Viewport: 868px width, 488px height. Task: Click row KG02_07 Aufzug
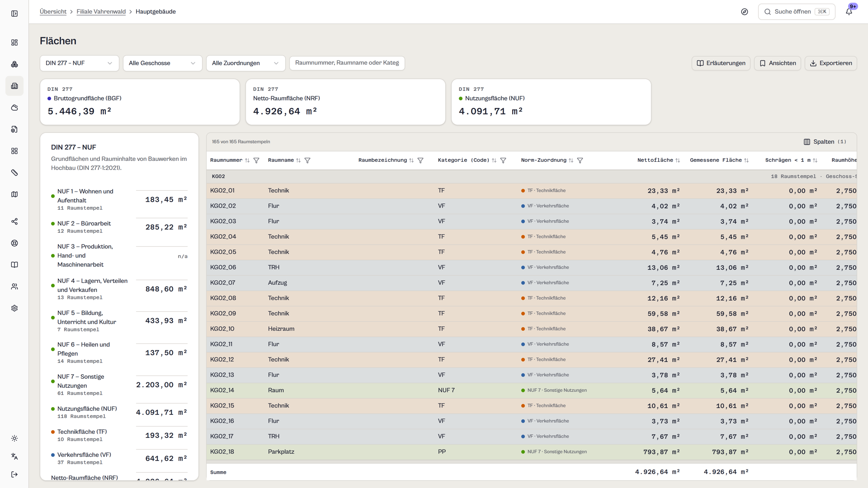(532, 283)
